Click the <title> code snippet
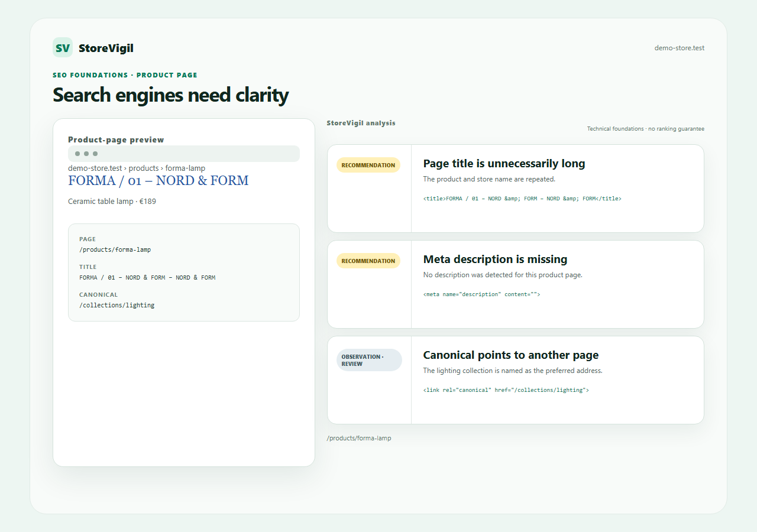This screenshot has height=532, width=757. pos(522,199)
